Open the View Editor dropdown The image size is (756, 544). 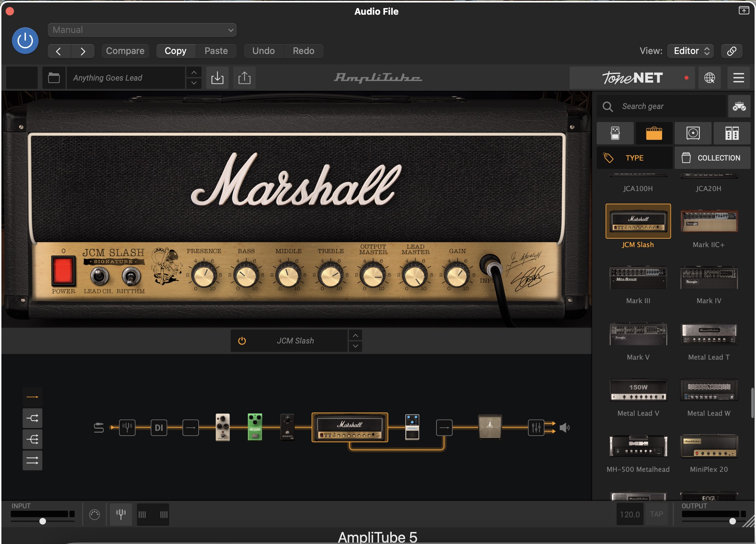[690, 51]
